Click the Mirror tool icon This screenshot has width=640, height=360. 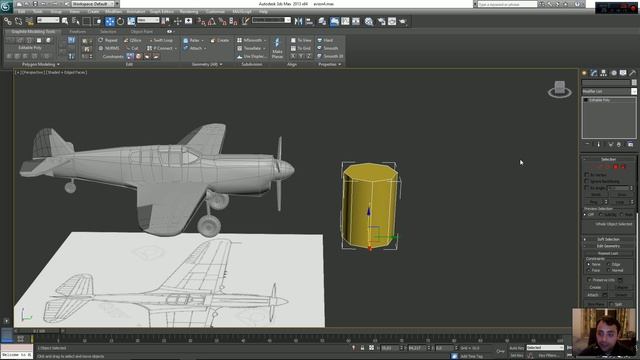pos(298,21)
